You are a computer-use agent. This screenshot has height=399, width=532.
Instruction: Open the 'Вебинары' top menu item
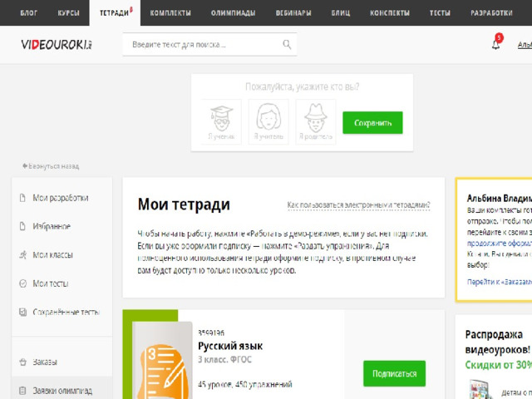pyautogui.click(x=293, y=13)
